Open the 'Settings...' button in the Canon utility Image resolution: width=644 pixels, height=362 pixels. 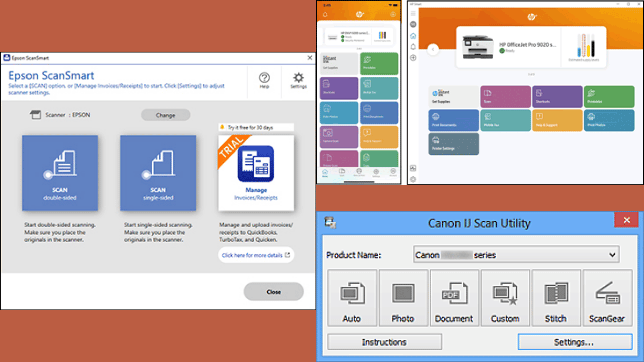(575, 342)
